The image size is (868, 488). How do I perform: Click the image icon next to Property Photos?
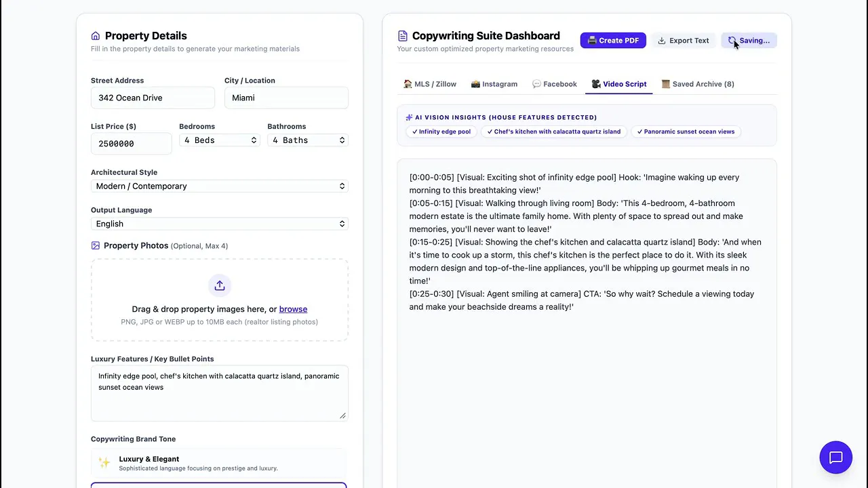click(96, 245)
